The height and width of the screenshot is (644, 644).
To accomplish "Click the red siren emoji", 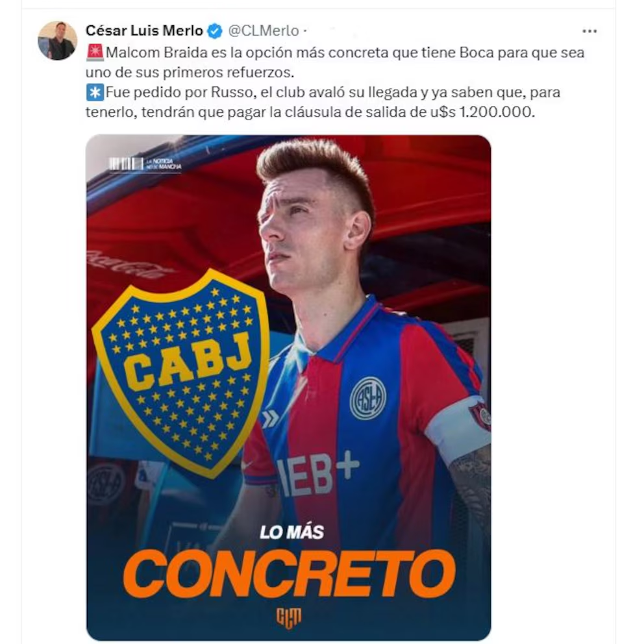I will (x=95, y=53).
